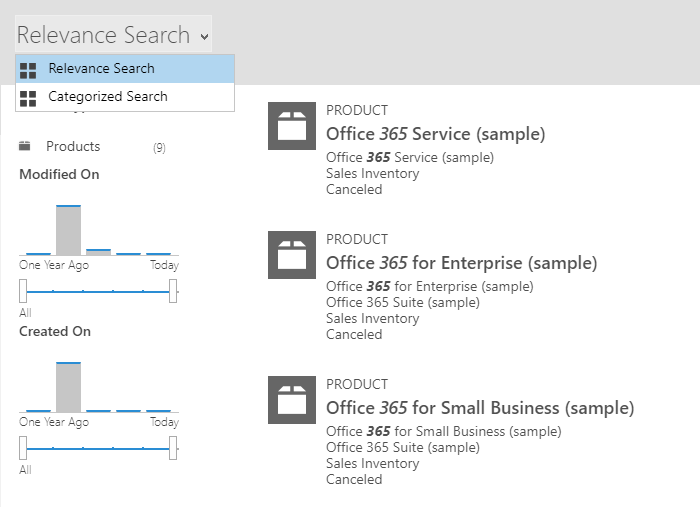700x507 pixels.
Task: Open Office 365 for Enterprise (sample) title
Action: [461, 263]
